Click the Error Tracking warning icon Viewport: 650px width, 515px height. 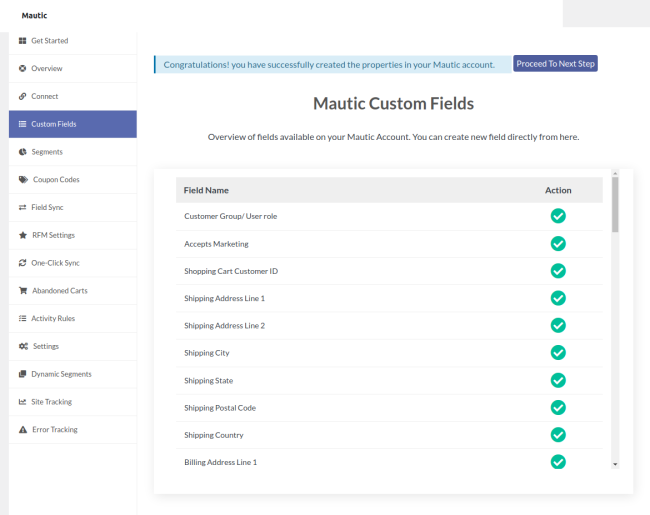coord(22,430)
